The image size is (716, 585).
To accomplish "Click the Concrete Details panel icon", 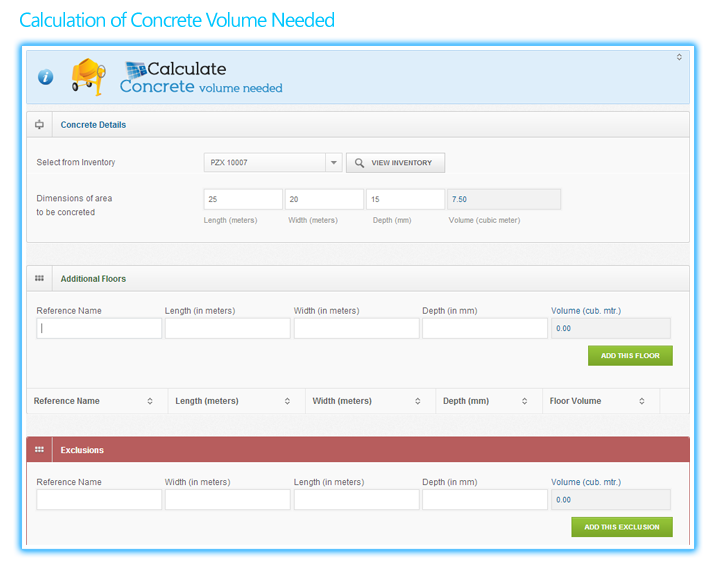I will click(40, 125).
